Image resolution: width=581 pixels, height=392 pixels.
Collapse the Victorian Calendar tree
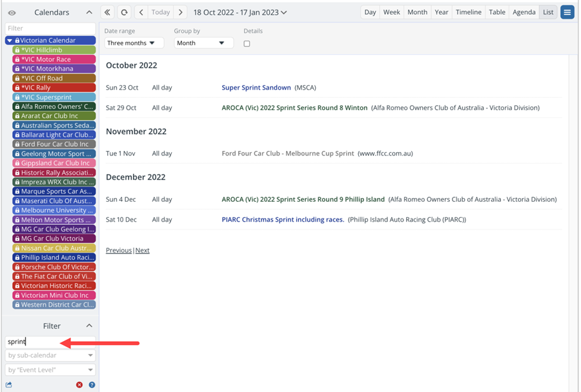pos(10,41)
